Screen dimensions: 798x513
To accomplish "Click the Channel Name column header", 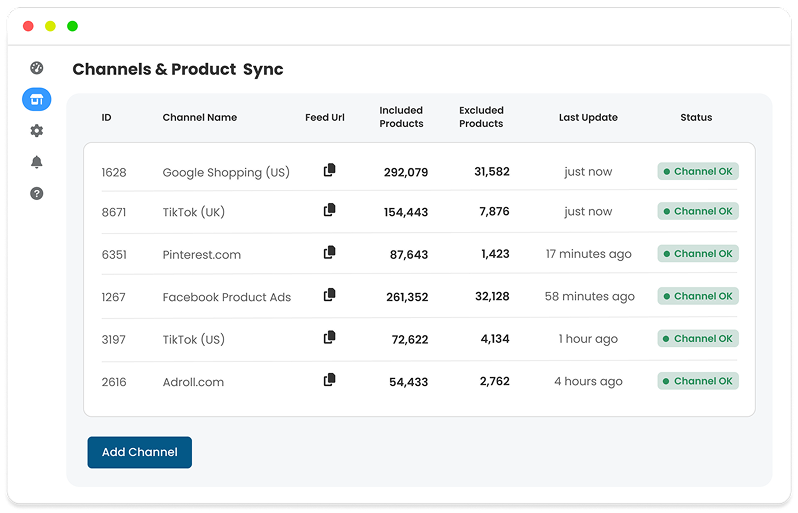I will tap(200, 117).
